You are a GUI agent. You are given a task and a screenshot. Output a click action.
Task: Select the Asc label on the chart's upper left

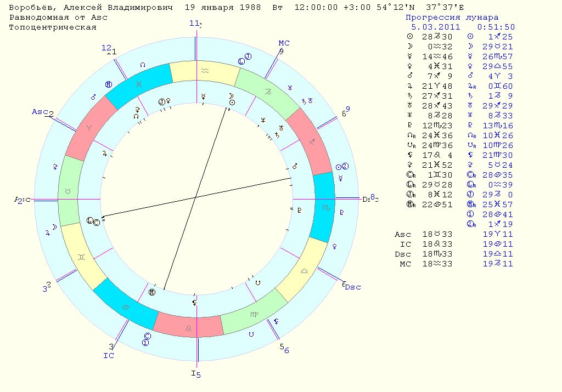(x=40, y=111)
